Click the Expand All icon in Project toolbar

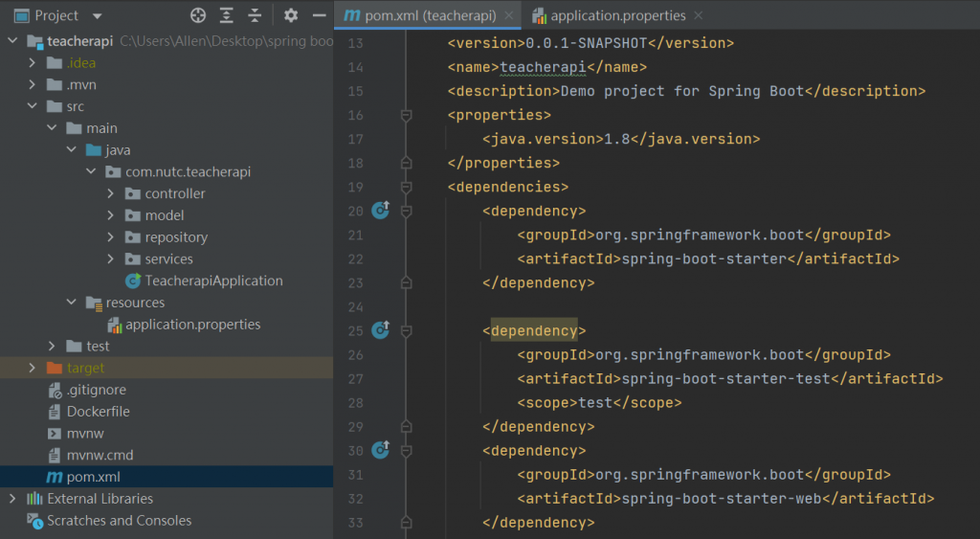tap(226, 15)
